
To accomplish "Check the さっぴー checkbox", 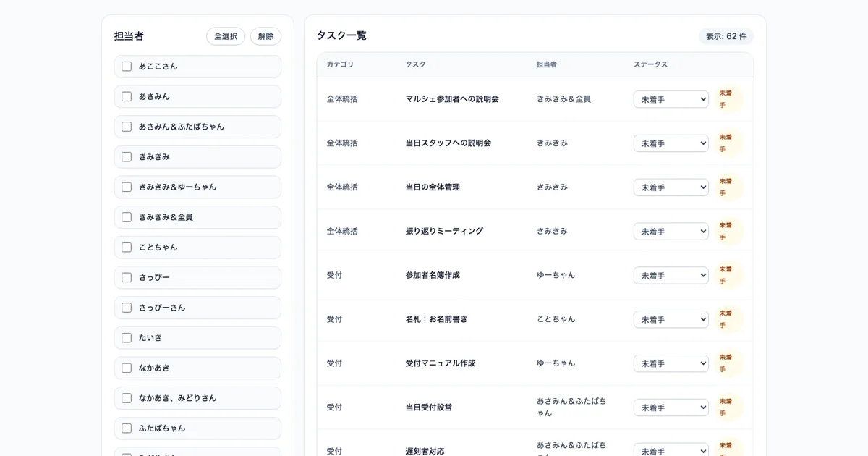I will [x=126, y=277].
